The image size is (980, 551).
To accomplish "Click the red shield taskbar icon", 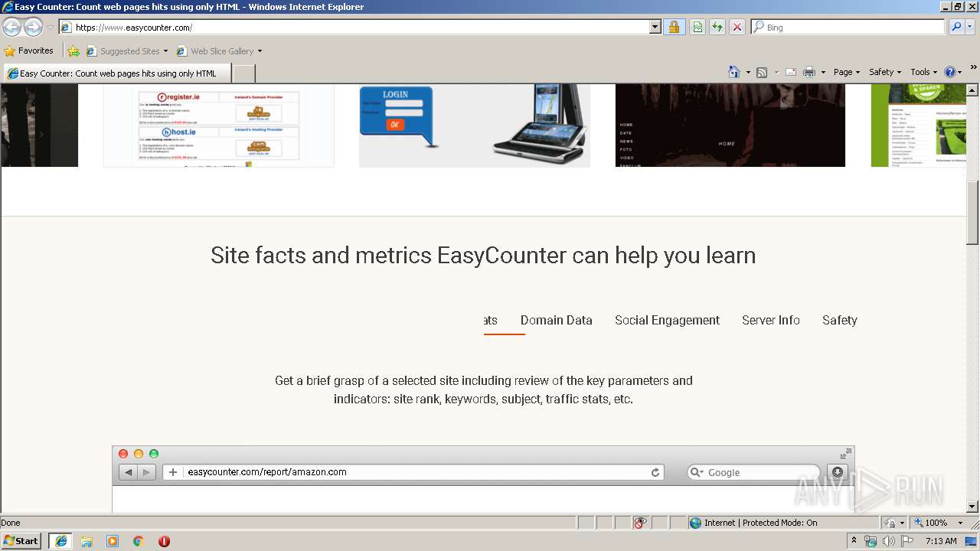I will point(164,541).
